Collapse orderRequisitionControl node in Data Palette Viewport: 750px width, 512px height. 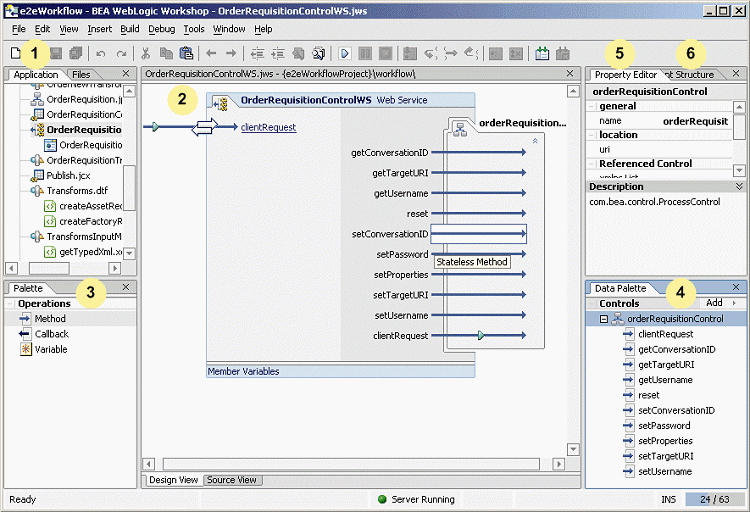click(604, 319)
